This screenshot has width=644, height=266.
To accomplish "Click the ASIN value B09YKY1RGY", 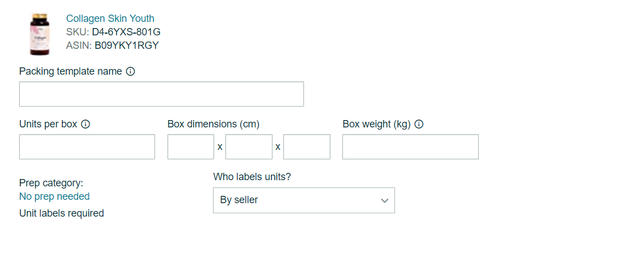I will (126, 45).
